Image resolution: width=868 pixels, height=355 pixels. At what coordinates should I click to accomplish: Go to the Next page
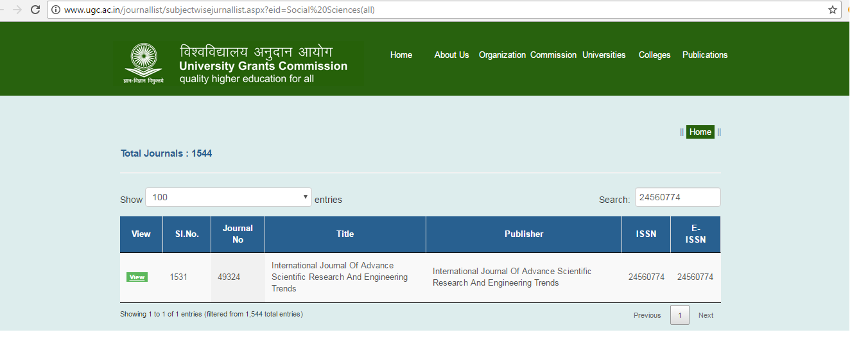(x=706, y=315)
